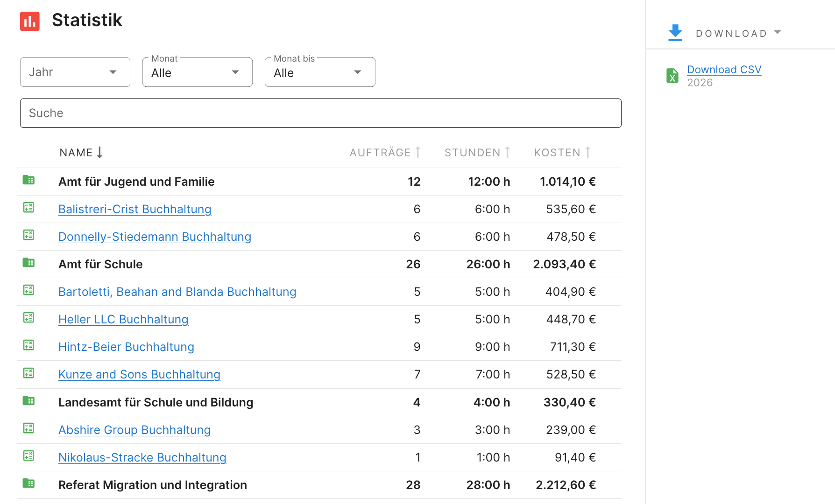835x504 pixels.
Task: Open Abshire Group Buchhaltung link
Action: point(134,430)
